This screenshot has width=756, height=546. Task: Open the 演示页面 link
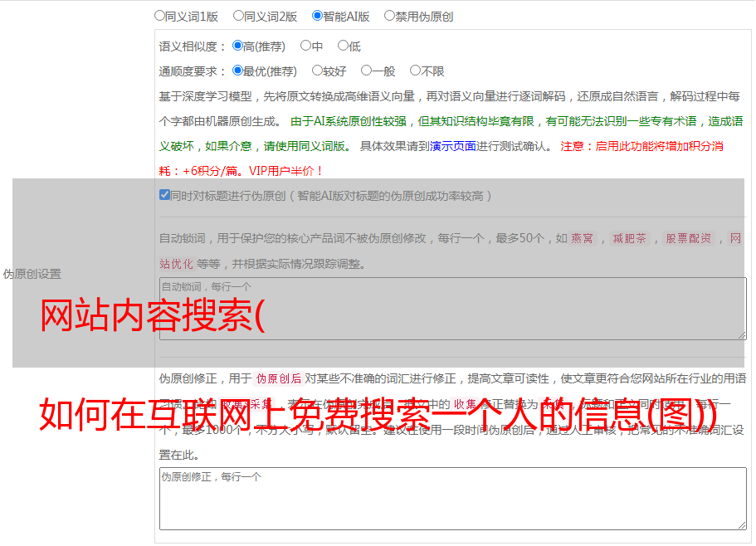click(452, 146)
